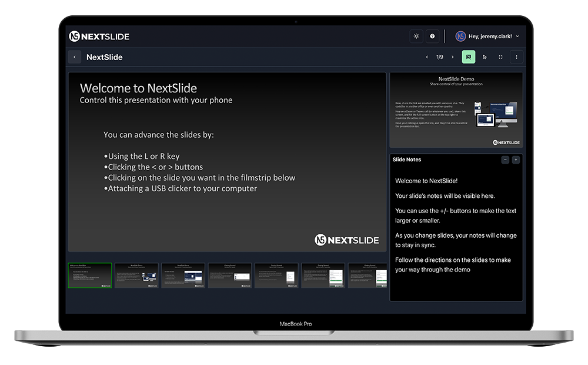588x365 pixels.
Task: Click the 1/9 slide counter
Action: point(439,57)
